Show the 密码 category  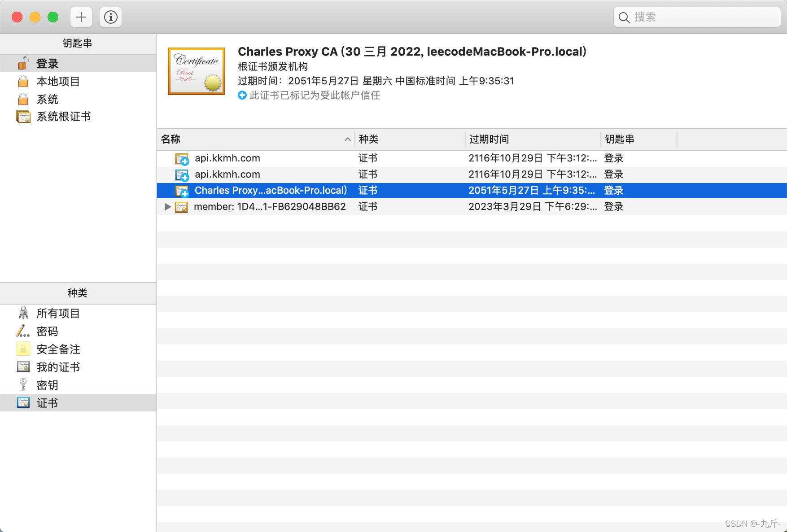tap(48, 331)
